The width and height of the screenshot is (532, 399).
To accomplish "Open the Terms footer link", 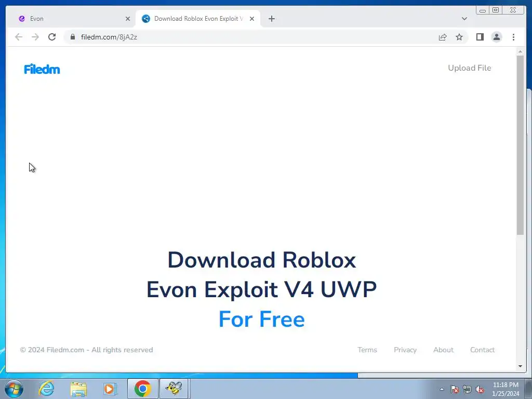I will 367,350.
